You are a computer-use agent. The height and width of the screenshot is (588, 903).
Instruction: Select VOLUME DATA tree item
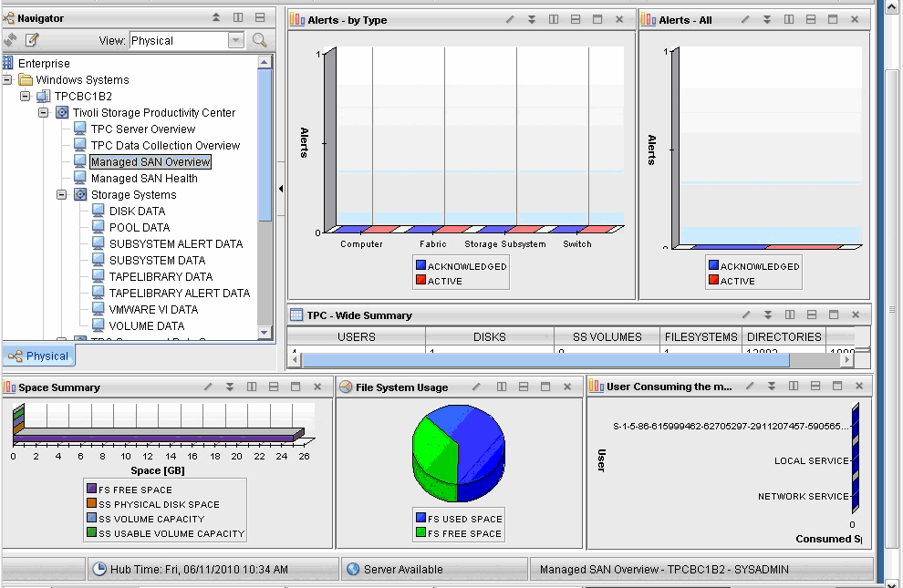(x=146, y=325)
